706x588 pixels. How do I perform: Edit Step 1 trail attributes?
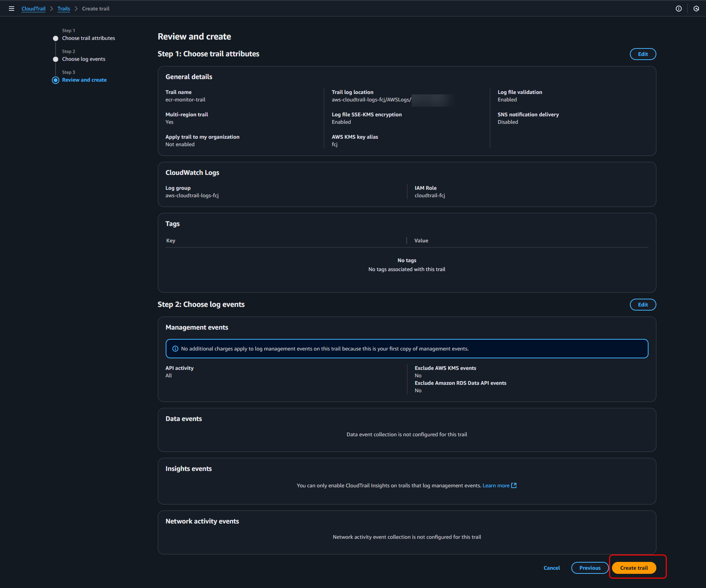(643, 54)
